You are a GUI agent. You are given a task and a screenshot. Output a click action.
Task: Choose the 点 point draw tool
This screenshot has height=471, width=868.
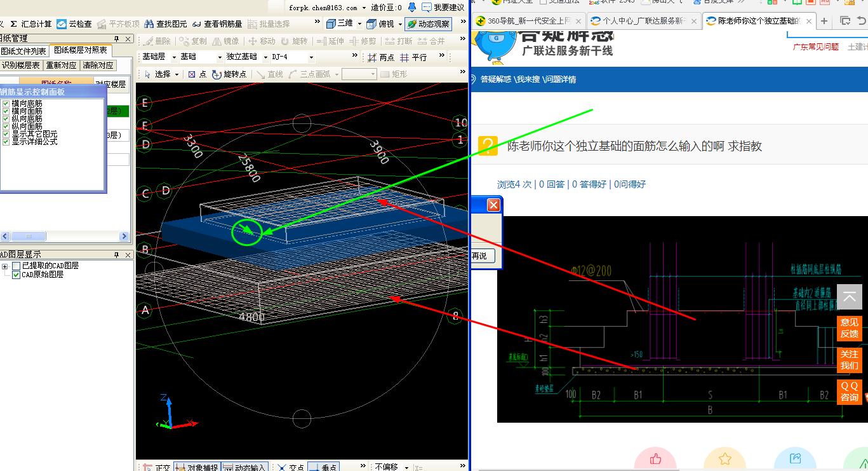point(197,74)
